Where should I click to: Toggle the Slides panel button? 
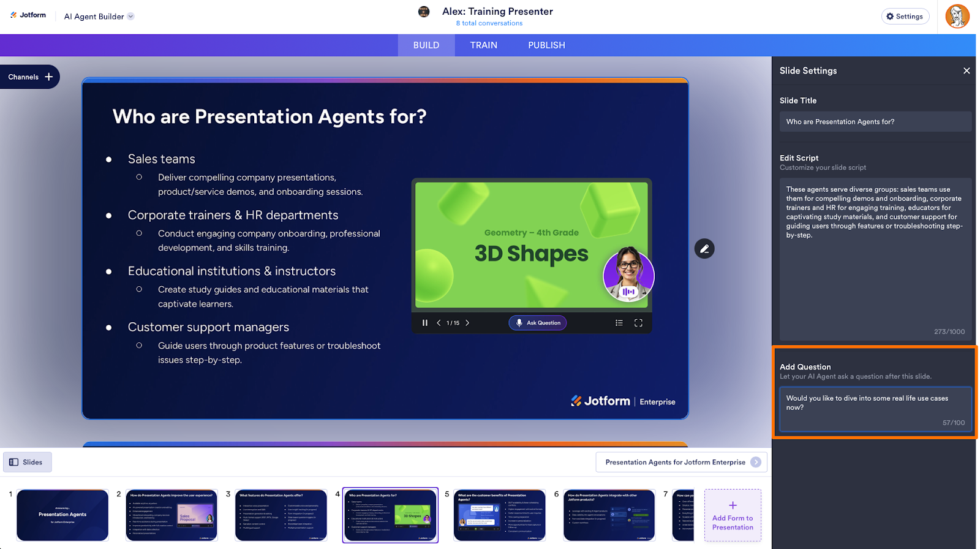coord(27,462)
